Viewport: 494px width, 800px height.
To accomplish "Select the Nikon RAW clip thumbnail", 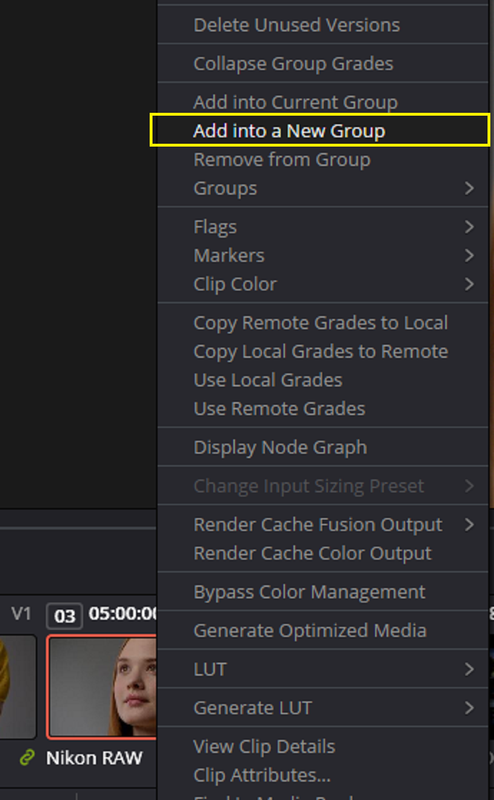I will pyautogui.click(x=102, y=687).
